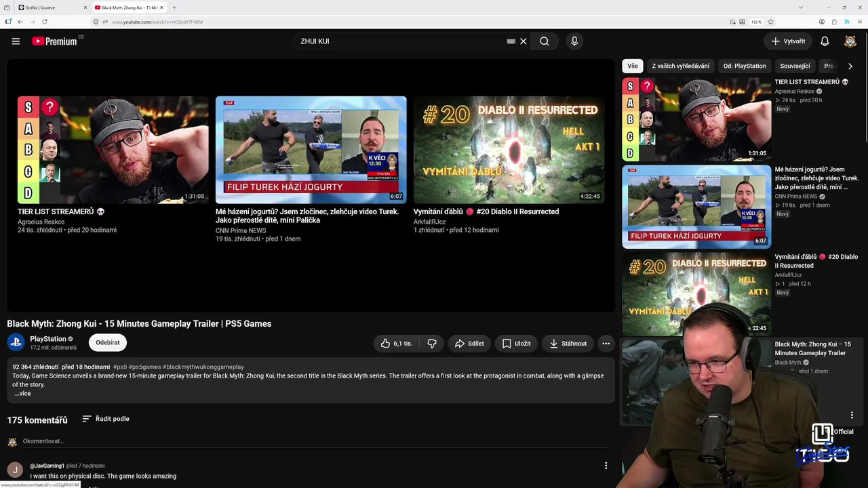Screen dimensions: 868x488
Task: Reset the 130% zoom indicator
Action: [x=756, y=22]
